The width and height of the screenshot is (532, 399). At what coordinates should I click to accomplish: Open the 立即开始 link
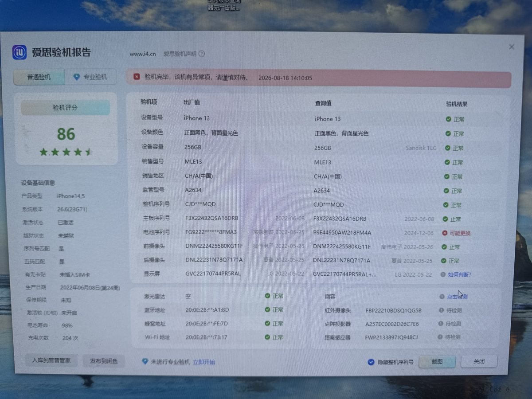pyautogui.click(x=204, y=362)
